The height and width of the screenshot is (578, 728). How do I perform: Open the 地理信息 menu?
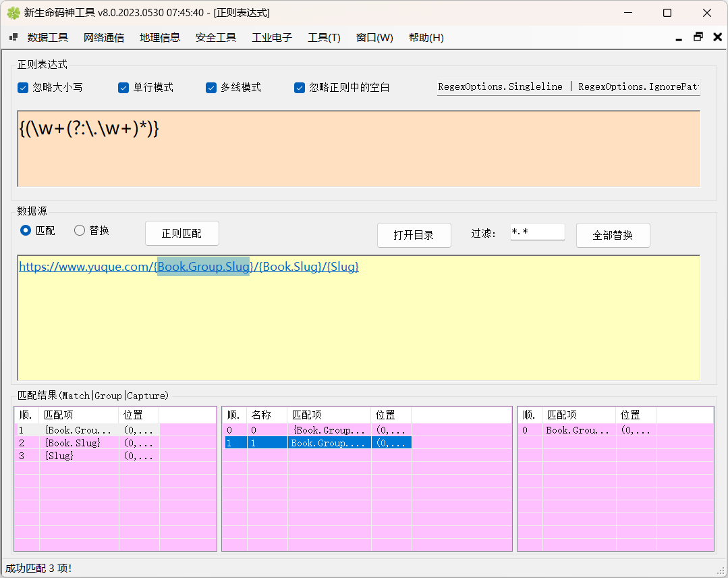pos(160,38)
